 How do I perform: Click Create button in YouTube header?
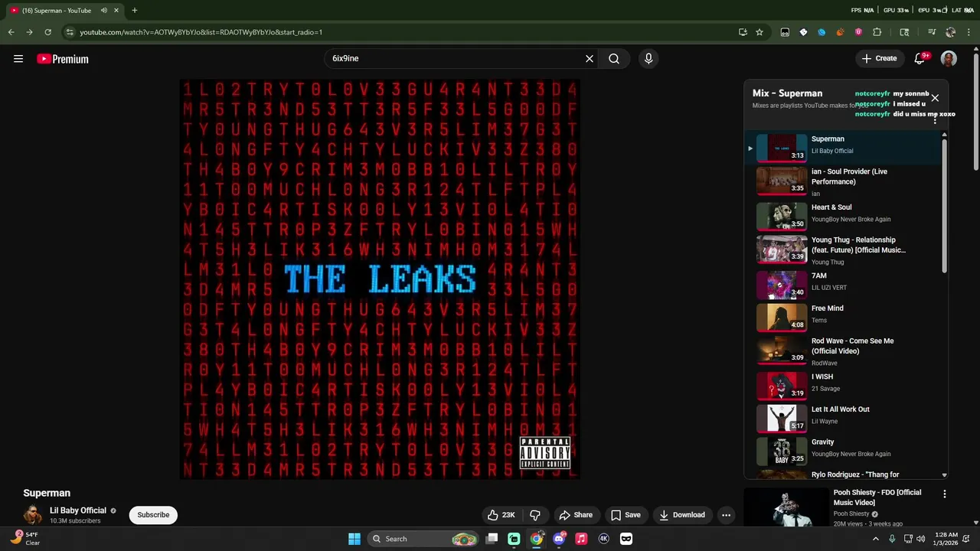click(x=879, y=58)
